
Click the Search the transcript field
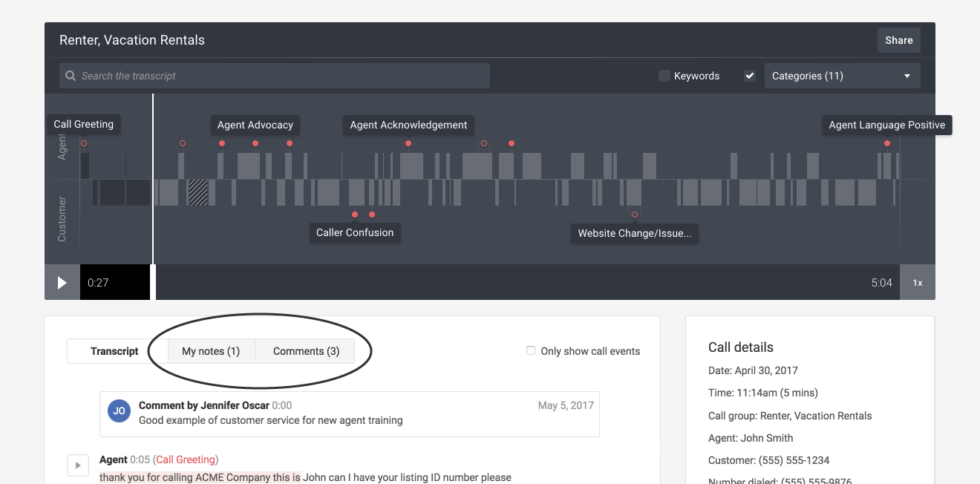(x=282, y=76)
